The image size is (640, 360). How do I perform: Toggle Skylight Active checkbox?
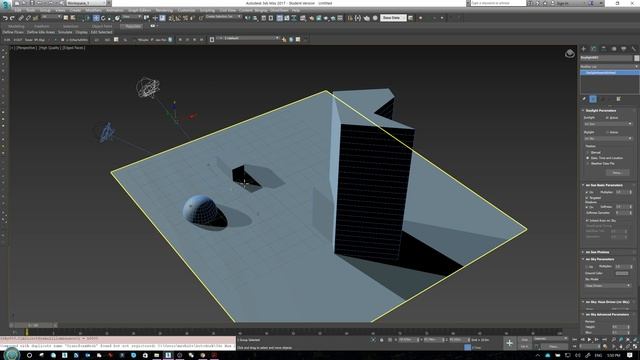click(x=607, y=132)
